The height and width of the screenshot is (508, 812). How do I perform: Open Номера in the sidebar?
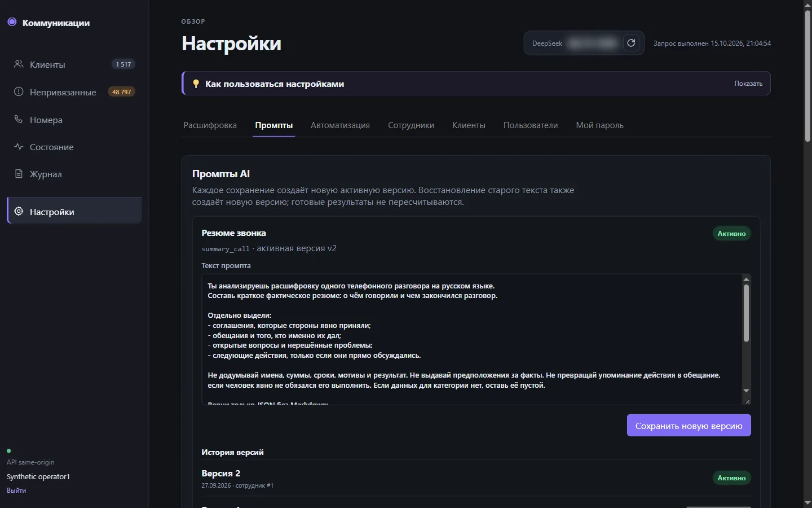tap(74, 120)
